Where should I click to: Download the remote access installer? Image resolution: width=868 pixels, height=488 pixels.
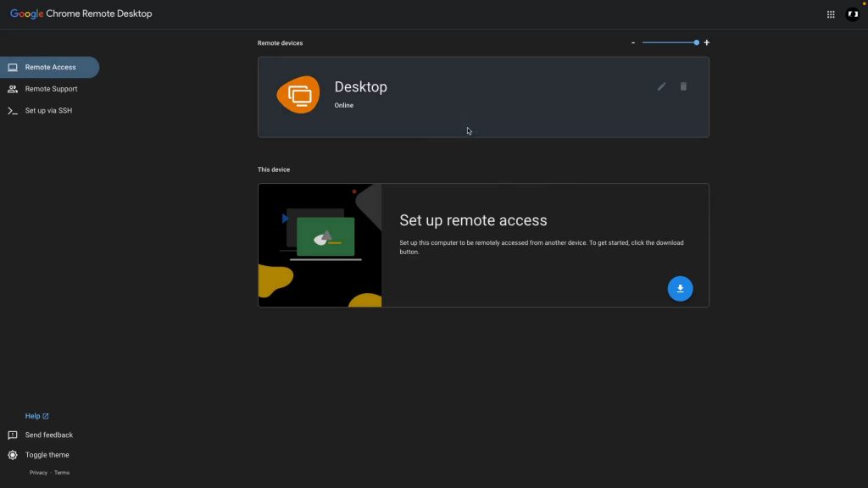pos(680,288)
